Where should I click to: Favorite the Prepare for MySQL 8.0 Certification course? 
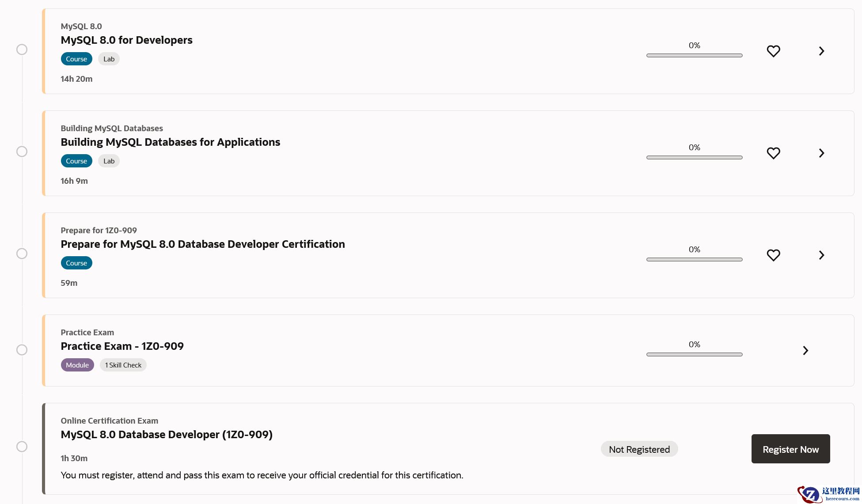773,255
